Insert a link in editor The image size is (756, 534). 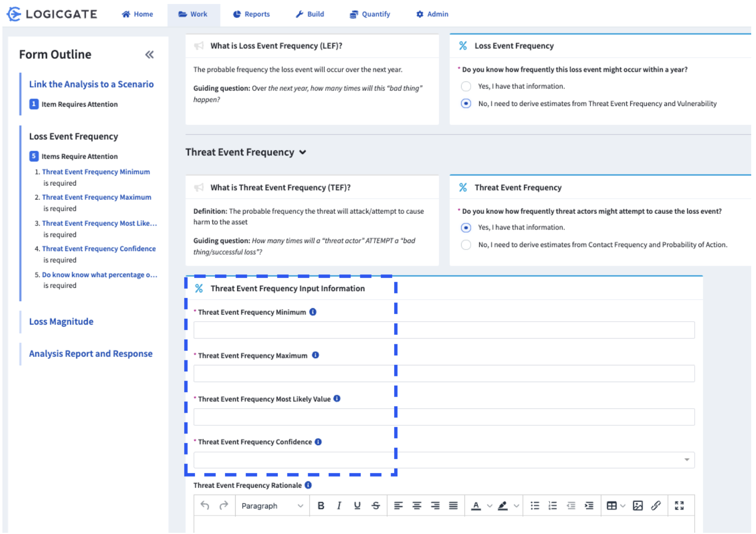656,506
